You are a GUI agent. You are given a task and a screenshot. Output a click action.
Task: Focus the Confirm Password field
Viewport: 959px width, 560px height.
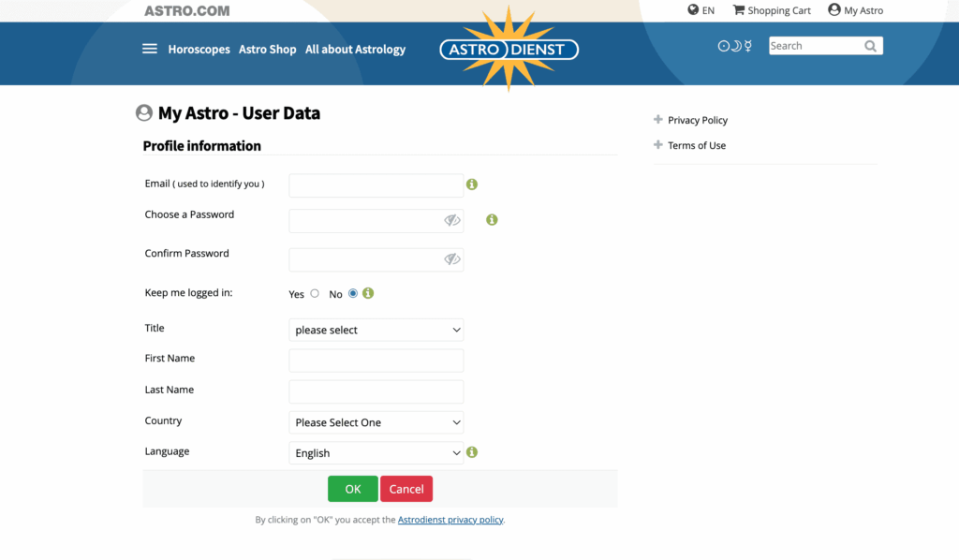point(367,259)
